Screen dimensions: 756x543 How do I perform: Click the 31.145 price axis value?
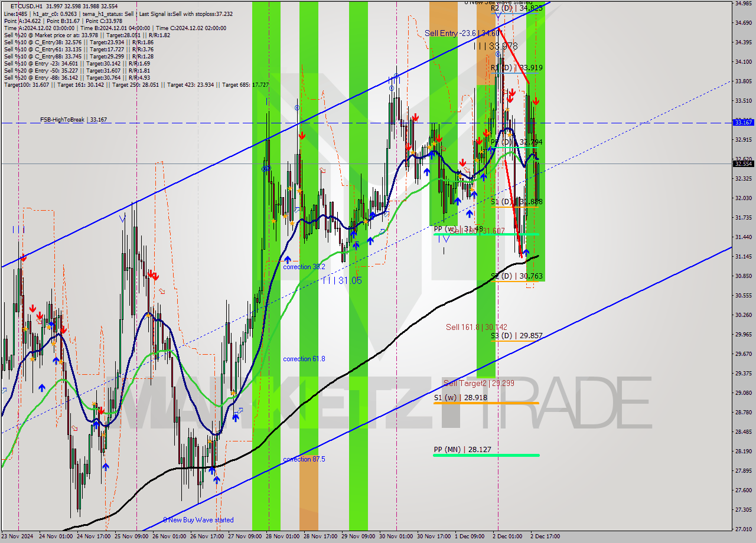(x=744, y=256)
